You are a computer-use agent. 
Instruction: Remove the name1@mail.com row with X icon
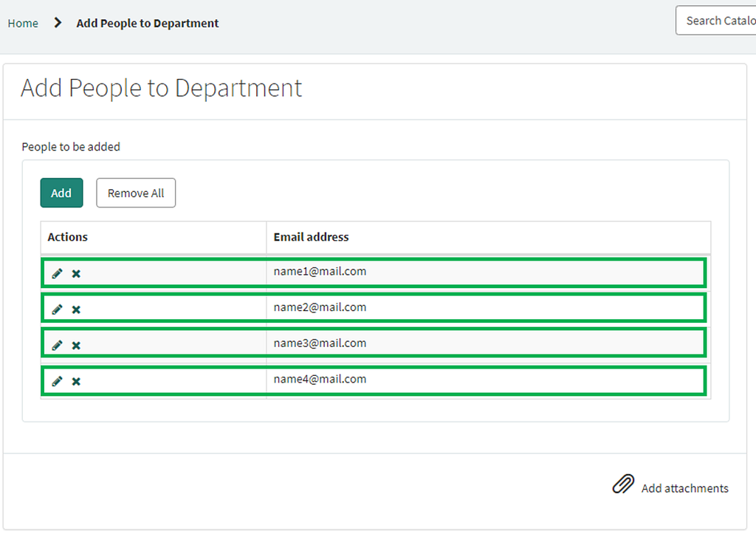click(x=76, y=274)
